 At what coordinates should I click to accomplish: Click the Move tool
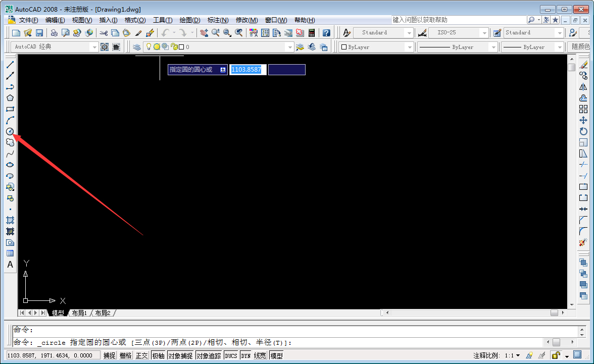tap(583, 121)
